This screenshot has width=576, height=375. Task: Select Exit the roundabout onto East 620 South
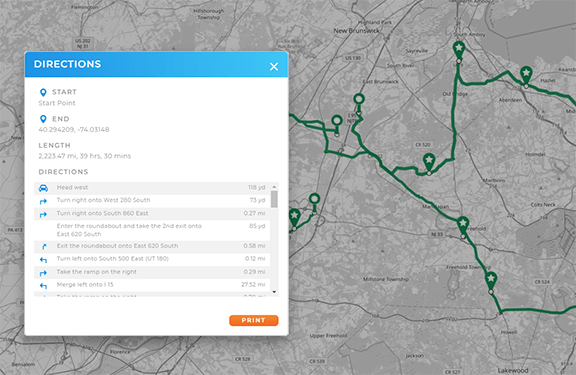(152, 246)
